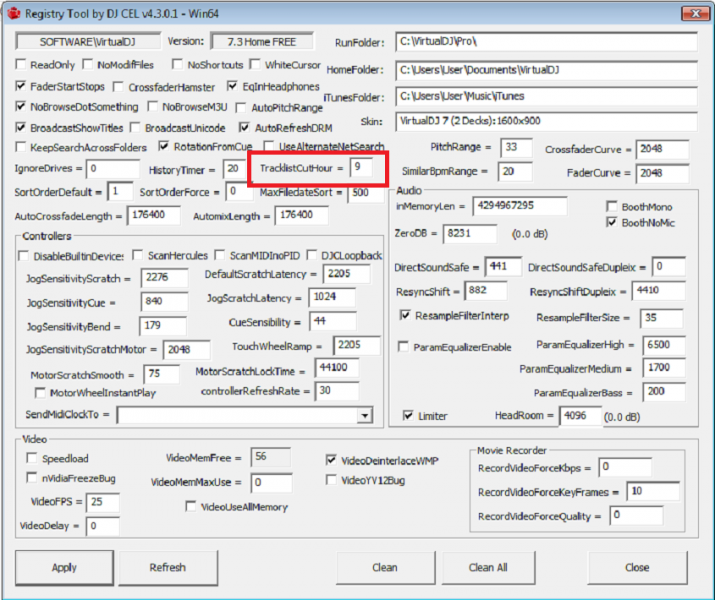This screenshot has height=600, width=715.
Task: Enable VideoUseAllMemory checkbox
Action: [x=191, y=507]
